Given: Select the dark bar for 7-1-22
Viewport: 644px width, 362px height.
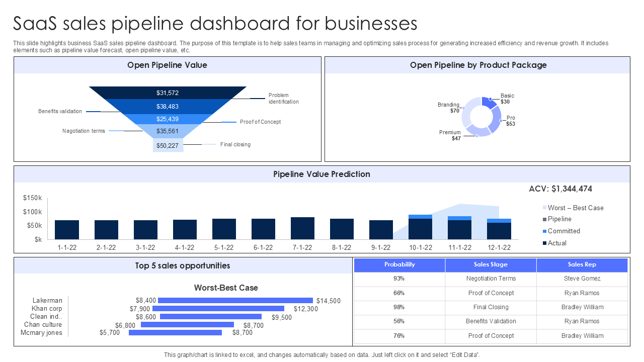Looking at the screenshot, I should point(302,228).
